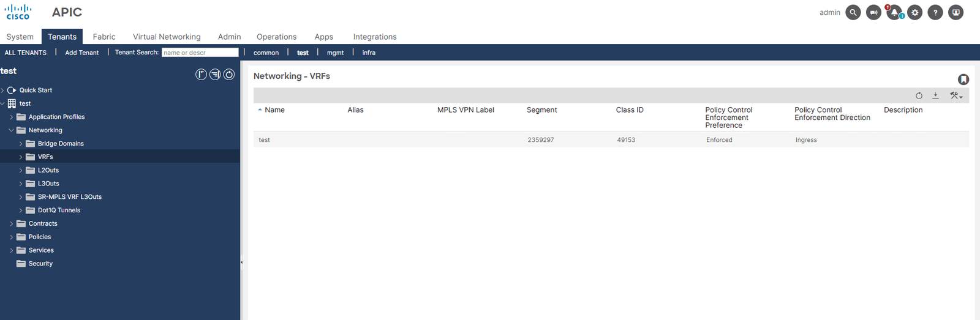Click the Quick Start icon in tree
The image size is (980, 320).
12,90
